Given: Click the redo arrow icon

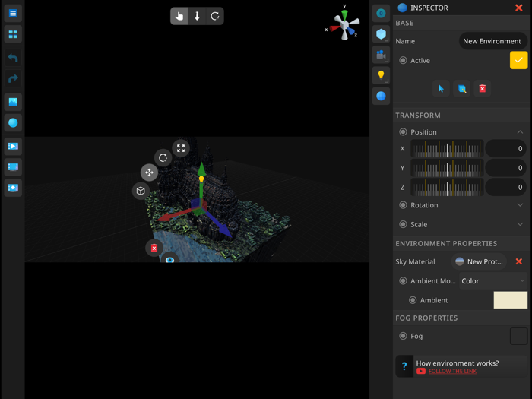Looking at the screenshot, I should (x=13, y=79).
